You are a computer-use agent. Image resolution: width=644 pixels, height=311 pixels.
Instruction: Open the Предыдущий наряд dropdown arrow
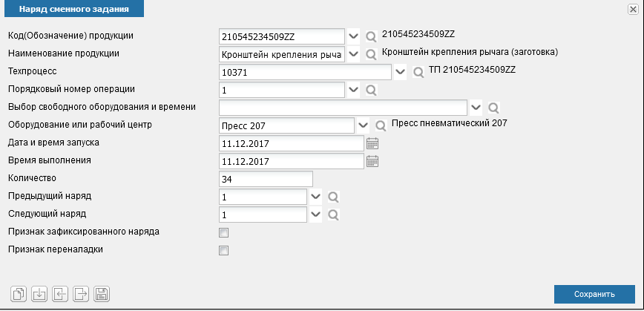point(315,197)
